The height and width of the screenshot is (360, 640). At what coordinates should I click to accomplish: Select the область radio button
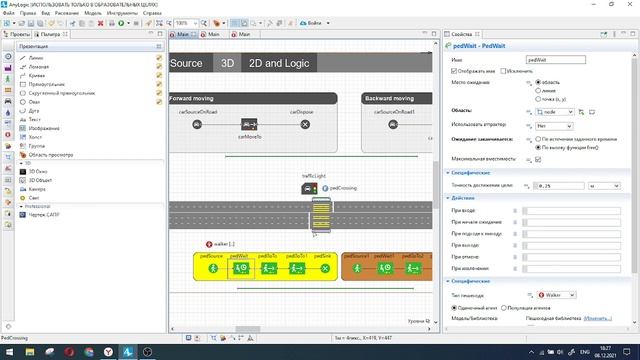[538, 82]
